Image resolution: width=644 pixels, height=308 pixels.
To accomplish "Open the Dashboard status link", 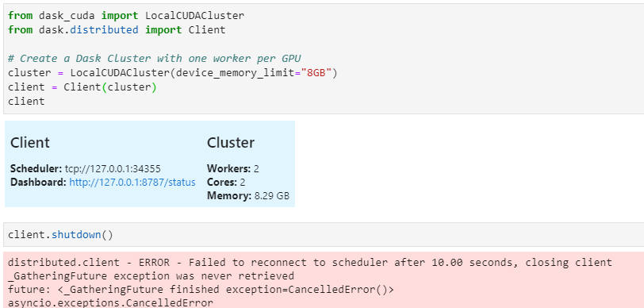I will click(132, 182).
